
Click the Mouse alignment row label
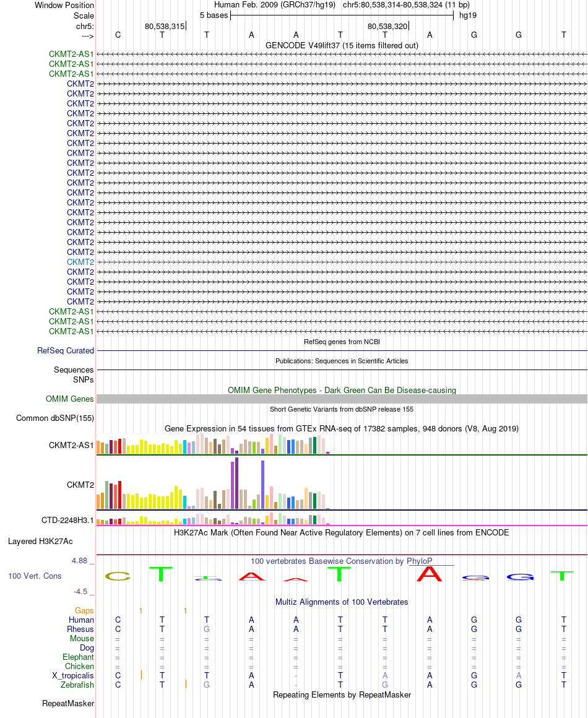(x=82, y=638)
